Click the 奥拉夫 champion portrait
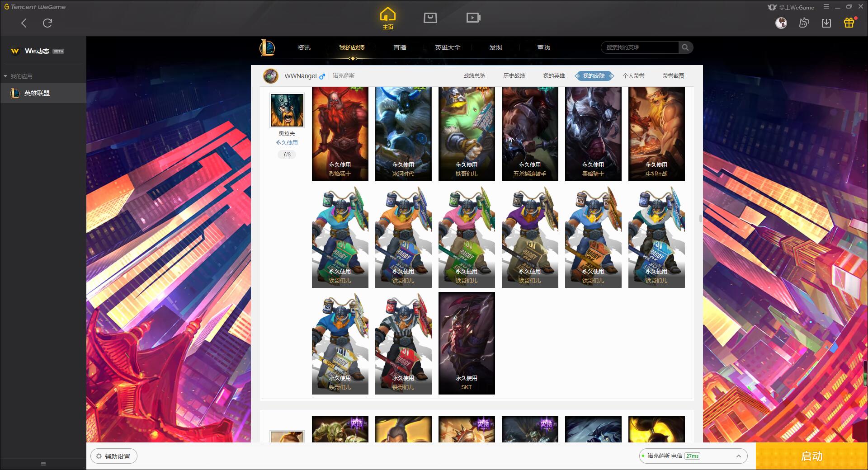 pos(287,110)
